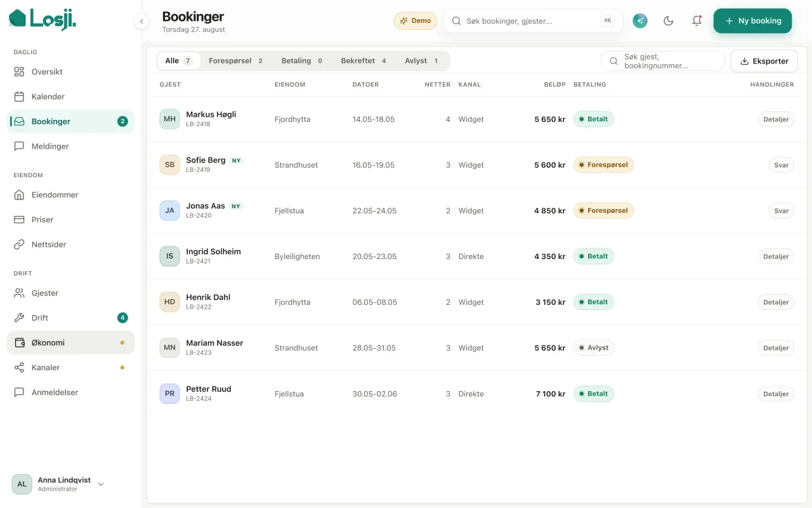Click the Kalender calendar icon
This screenshot has height=508, width=812.
point(19,97)
